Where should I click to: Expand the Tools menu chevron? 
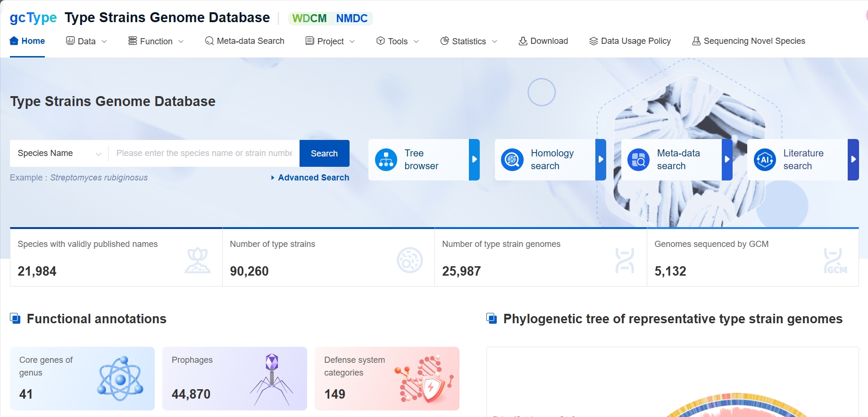(416, 41)
